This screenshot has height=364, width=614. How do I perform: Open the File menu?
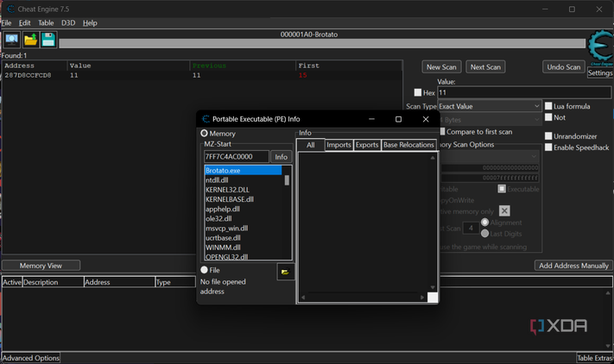click(x=7, y=22)
